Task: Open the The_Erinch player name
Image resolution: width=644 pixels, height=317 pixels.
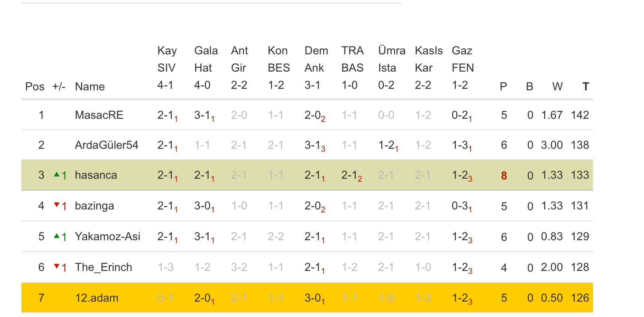Action: click(104, 267)
